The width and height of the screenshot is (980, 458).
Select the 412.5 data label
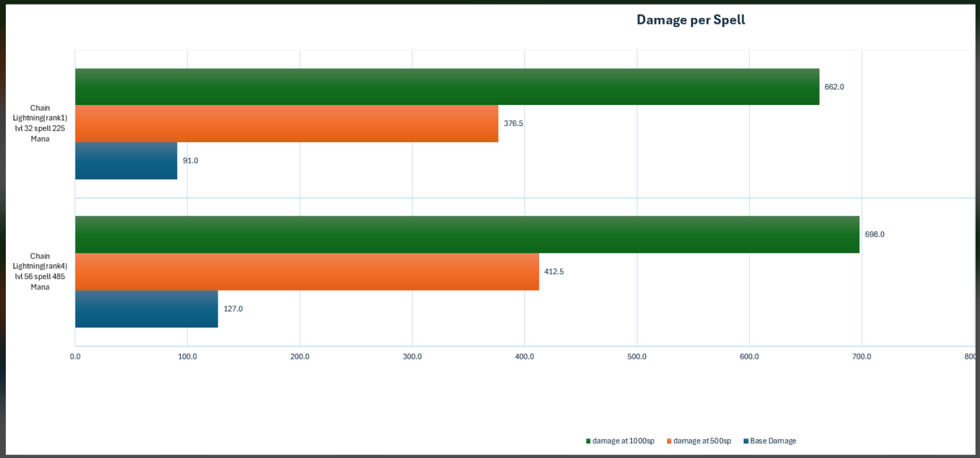tap(554, 271)
